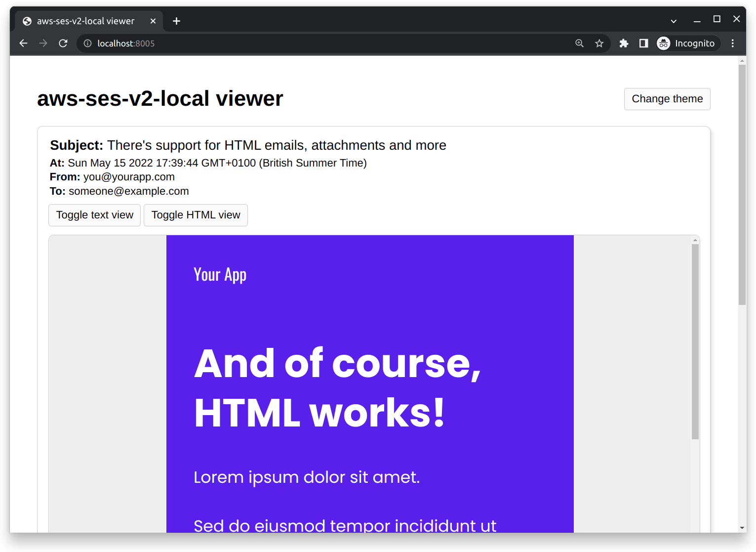
Task: Maximize the browser window
Action: point(717,19)
